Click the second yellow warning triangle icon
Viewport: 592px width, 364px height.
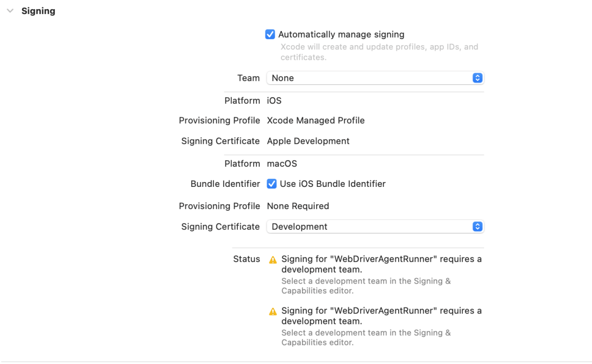pyautogui.click(x=273, y=312)
